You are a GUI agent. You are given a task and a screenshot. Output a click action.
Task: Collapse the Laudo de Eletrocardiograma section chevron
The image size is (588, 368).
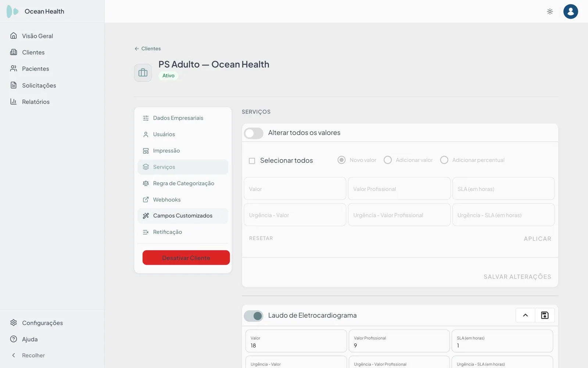point(526,315)
